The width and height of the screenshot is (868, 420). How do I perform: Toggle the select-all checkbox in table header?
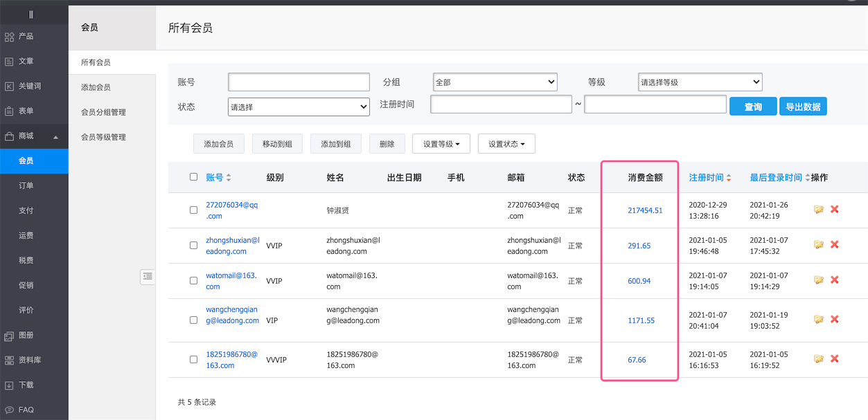click(194, 177)
